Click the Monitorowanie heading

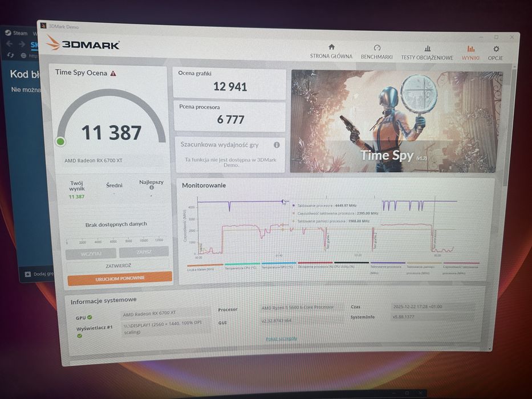coord(204,185)
